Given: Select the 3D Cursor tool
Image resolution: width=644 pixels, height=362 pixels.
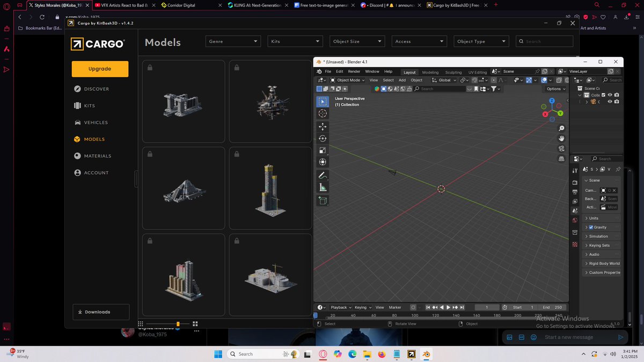Looking at the screenshot, I should 323,113.
